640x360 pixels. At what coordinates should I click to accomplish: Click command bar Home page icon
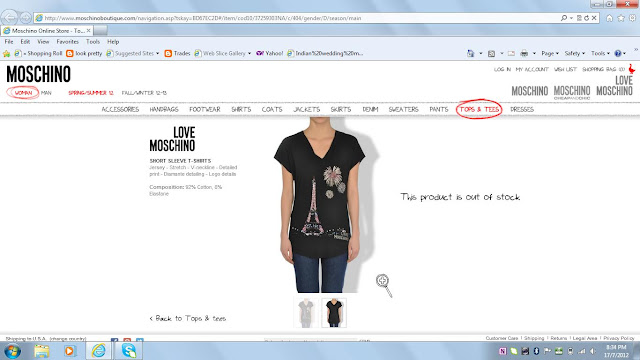point(471,53)
